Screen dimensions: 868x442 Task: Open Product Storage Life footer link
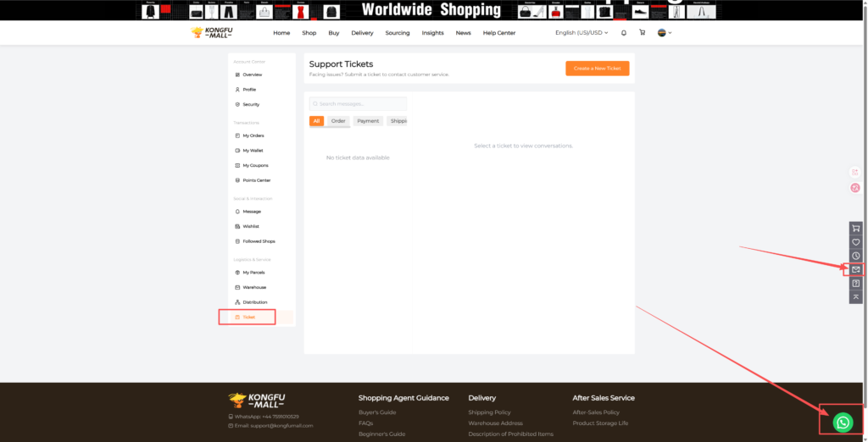coord(601,423)
